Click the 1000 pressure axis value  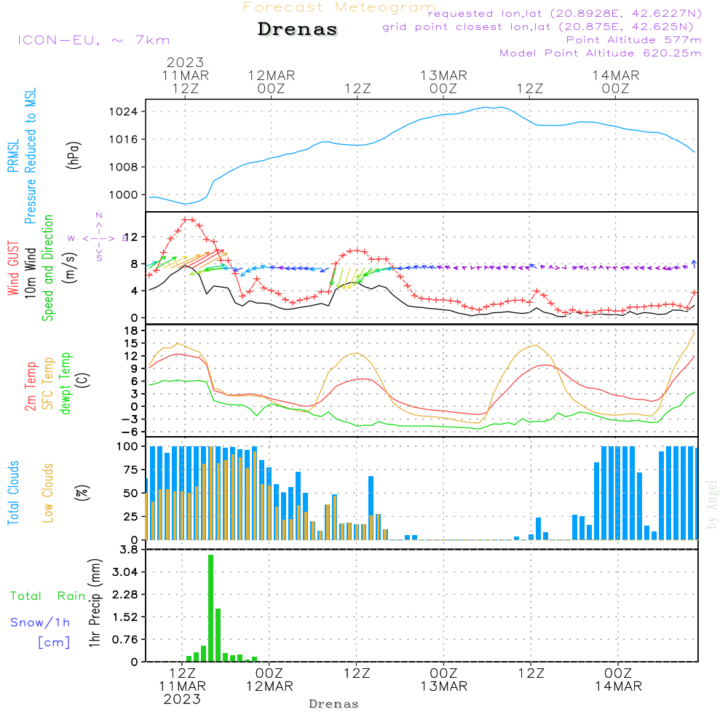pos(124,195)
